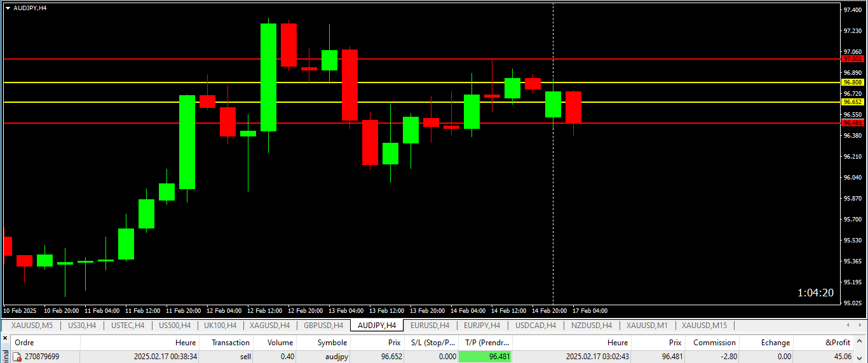Sort by the Heure header next to Ordre
The image size is (868, 363).
[x=140, y=343]
